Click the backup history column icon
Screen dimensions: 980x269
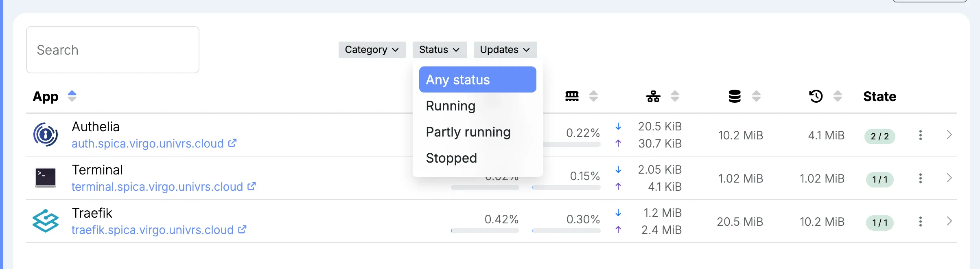(816, 96)
